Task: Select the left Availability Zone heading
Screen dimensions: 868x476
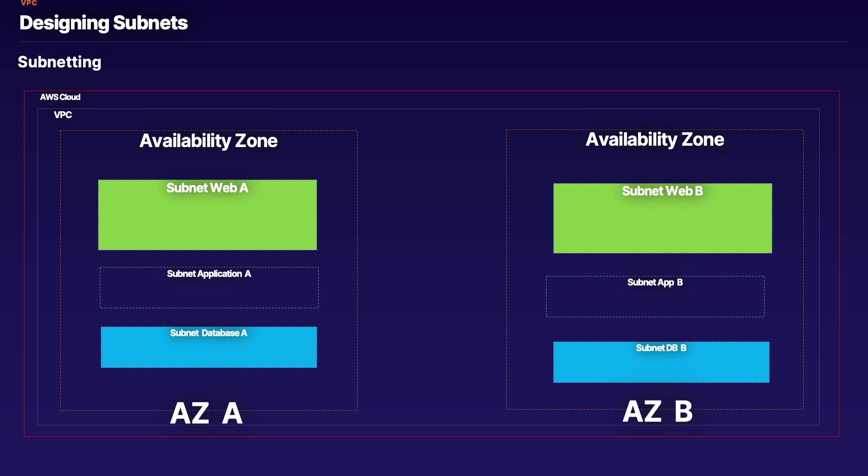Action: (208, 141)
